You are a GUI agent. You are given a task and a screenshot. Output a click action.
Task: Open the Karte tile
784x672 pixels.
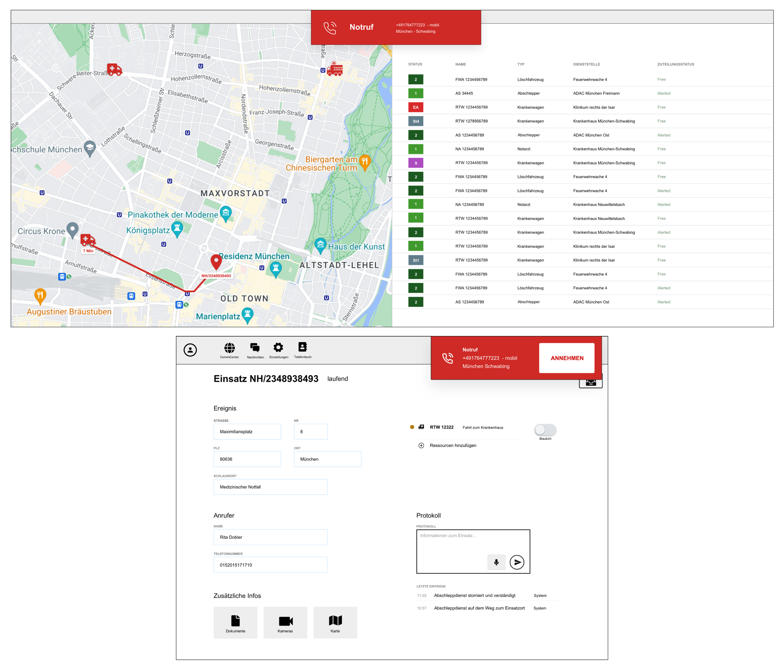point(335,622)
